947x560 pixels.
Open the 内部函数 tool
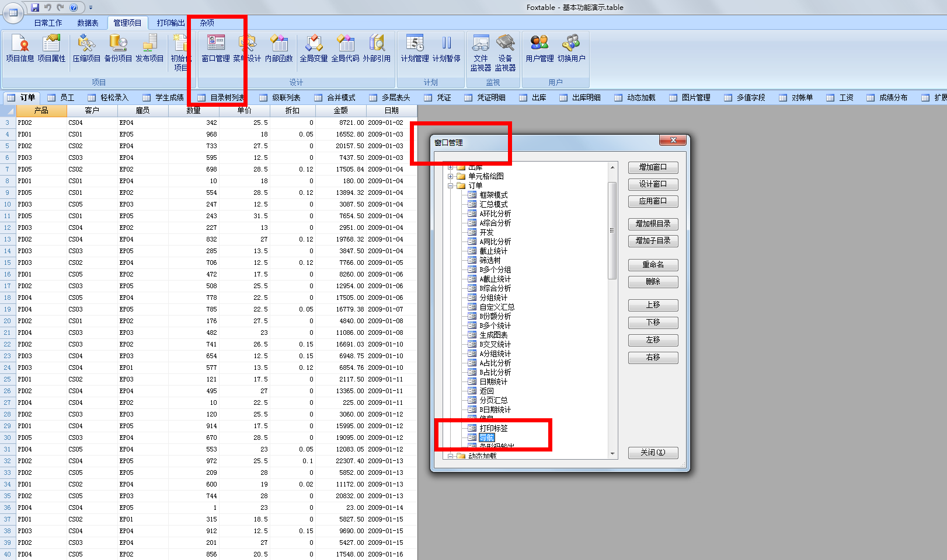[x=279, y=48]
